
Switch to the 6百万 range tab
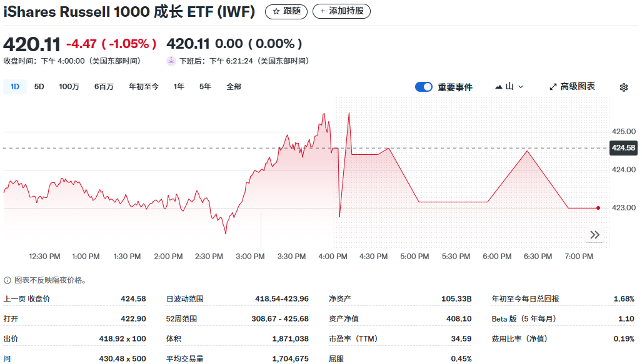tap(104, 87)
